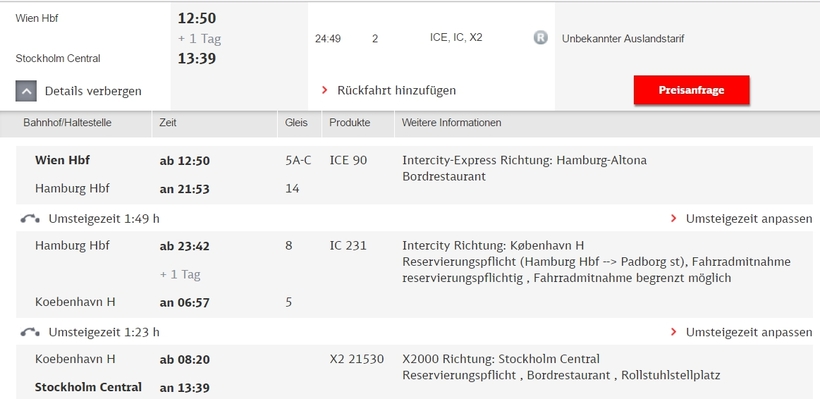Click the red arrow beside the Koebenhavn Umsteigezeit anpassen
This screenshot has height=399, width=820.
pyautogui.click(x=674, y=332)
